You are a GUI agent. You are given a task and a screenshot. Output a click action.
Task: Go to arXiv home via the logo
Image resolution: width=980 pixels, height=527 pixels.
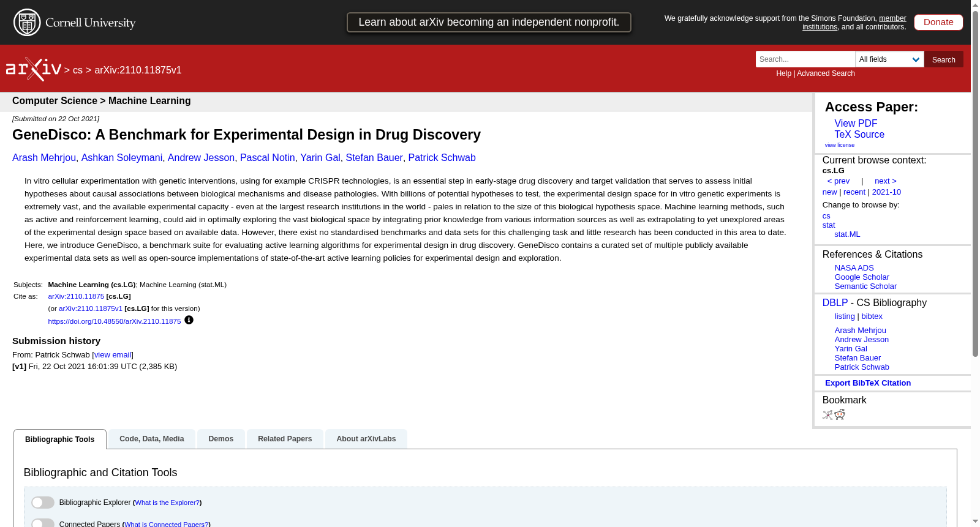tap(34, 69)
